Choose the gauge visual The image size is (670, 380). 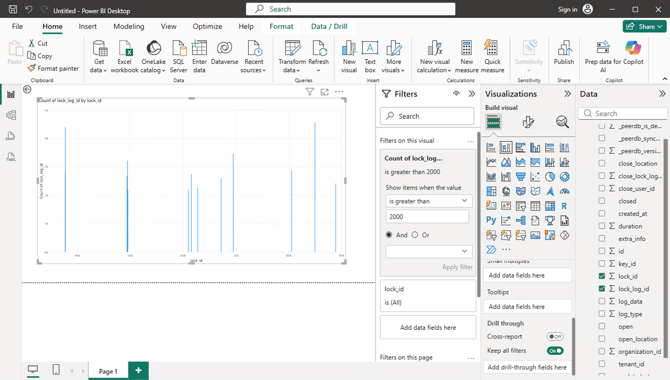[x=564, y=191]
